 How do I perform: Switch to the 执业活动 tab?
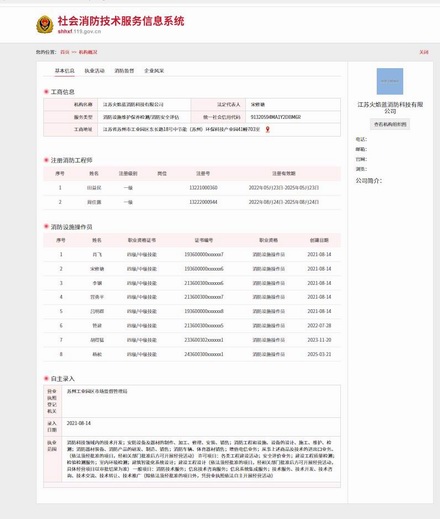95,71
